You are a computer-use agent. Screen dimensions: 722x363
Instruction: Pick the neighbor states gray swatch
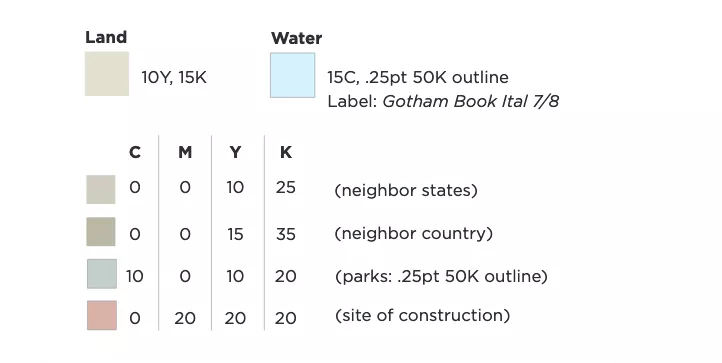click(x=101, y=189)
